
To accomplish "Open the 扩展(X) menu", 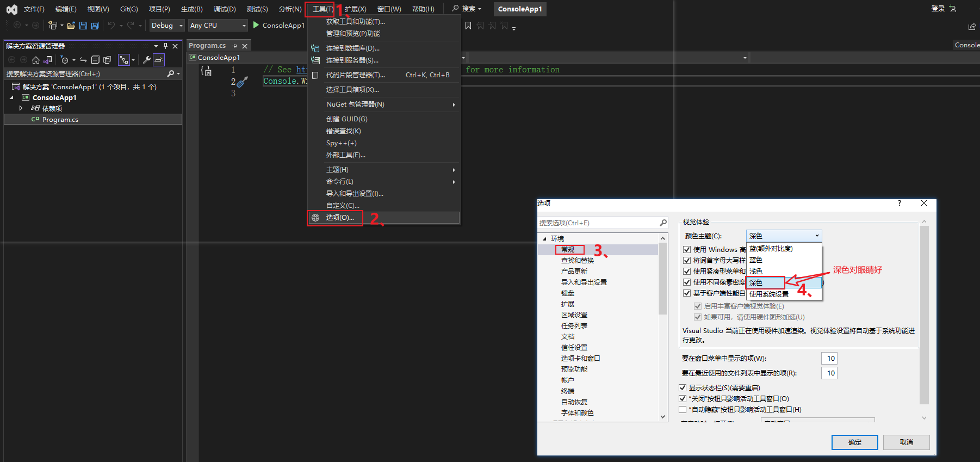I will [x=356, y=9].
